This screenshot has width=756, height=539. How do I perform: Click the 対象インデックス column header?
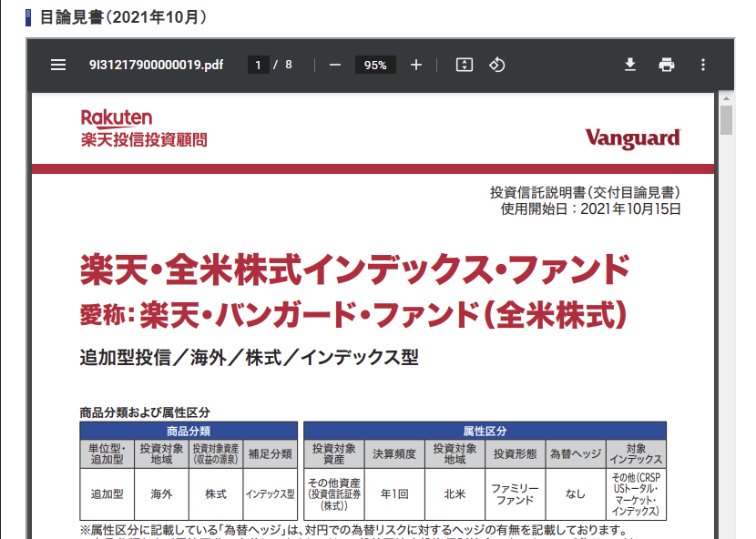(636, 453)
